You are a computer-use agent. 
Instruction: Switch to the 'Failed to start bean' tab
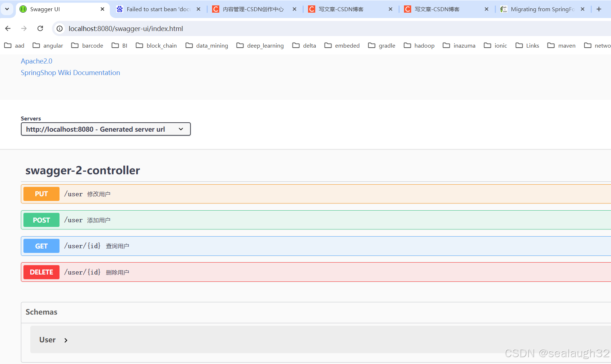click(159, 9)
